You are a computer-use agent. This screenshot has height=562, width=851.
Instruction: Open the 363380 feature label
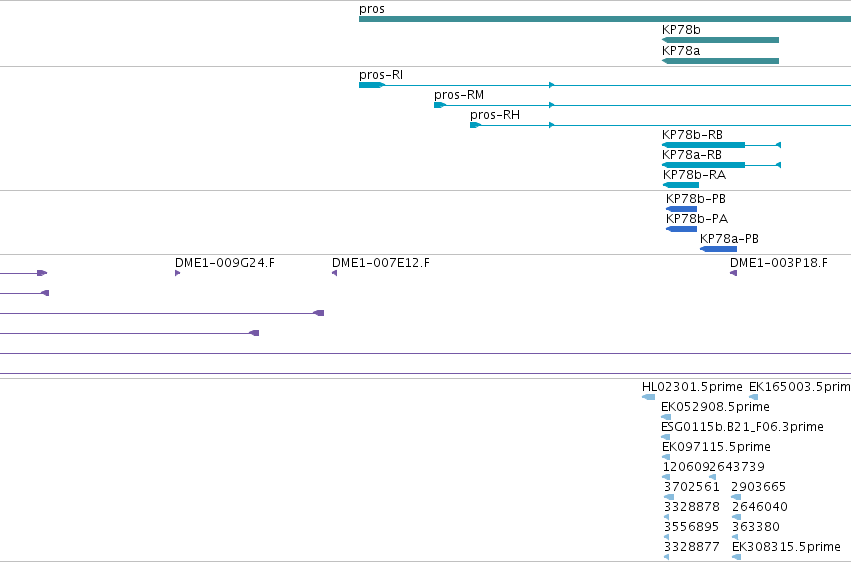755,527
